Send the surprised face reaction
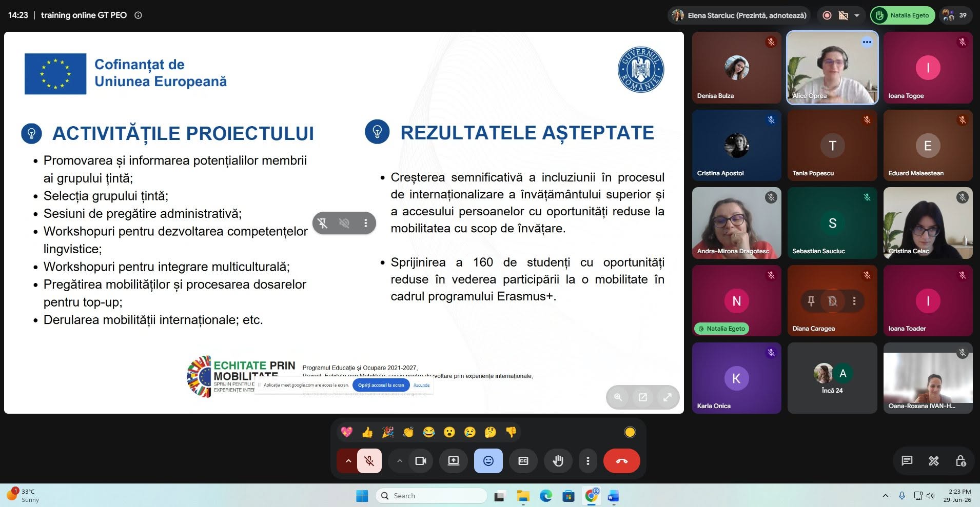The image size is (980, 507). [x=449, y=432]
